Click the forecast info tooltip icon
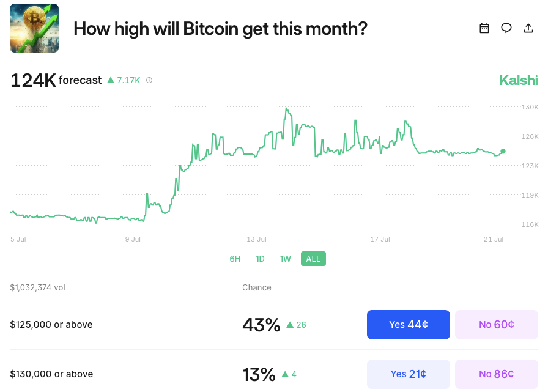The image size is (548, 392). point(149,80)
